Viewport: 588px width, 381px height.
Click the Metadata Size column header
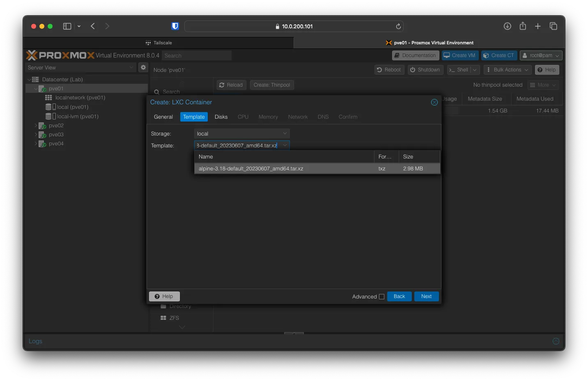pyautogui.click(x=487, y=99)
